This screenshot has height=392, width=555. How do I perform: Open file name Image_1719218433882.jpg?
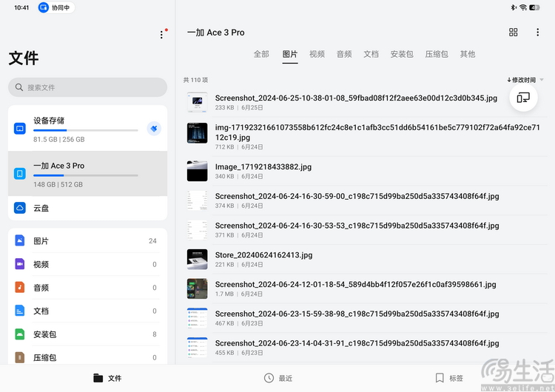263,167
